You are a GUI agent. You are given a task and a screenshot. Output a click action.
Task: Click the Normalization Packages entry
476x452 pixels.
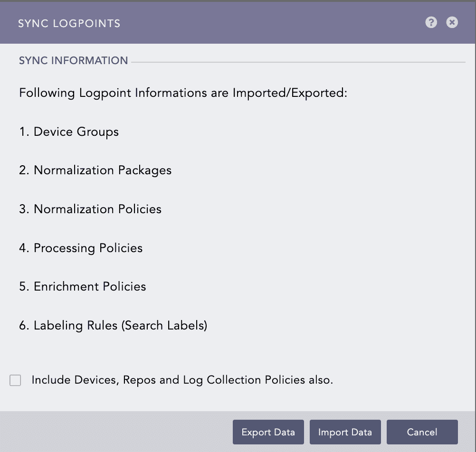click(95, 170)
